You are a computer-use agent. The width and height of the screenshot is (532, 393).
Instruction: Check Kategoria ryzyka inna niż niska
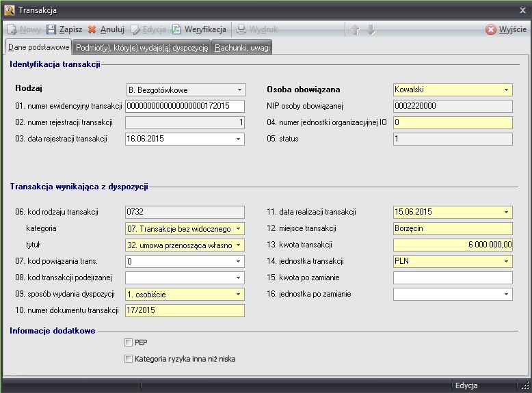pyautogui.click(x=129, y=359)
